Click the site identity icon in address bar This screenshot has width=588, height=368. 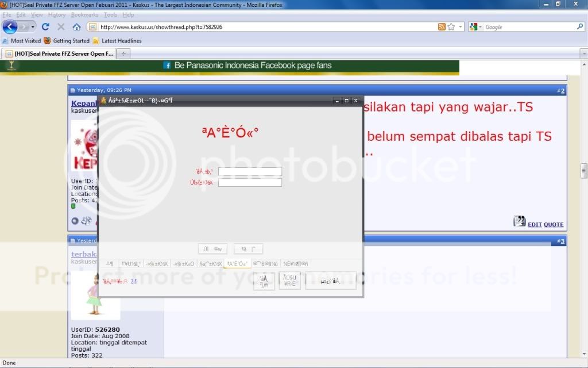[92, 27]
